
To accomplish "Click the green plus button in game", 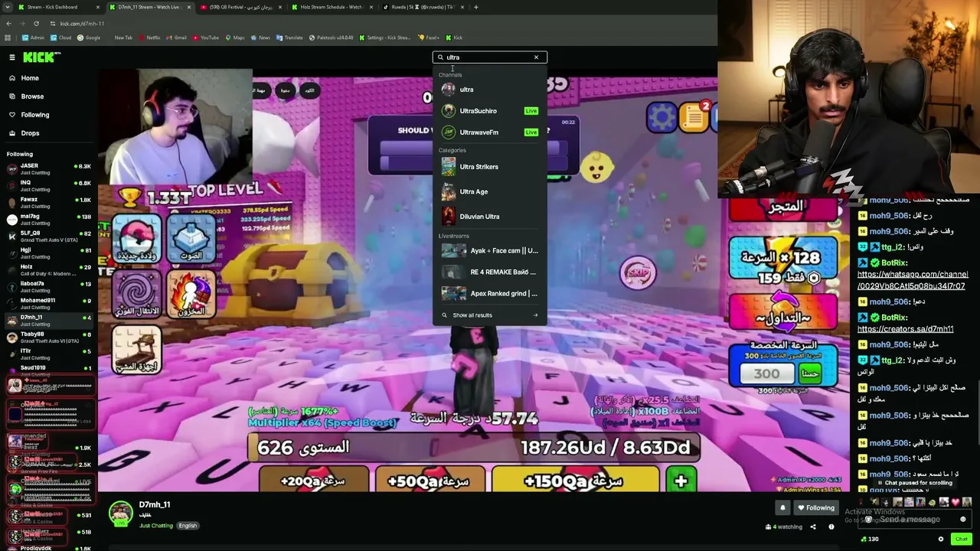I will click(681, 481).
